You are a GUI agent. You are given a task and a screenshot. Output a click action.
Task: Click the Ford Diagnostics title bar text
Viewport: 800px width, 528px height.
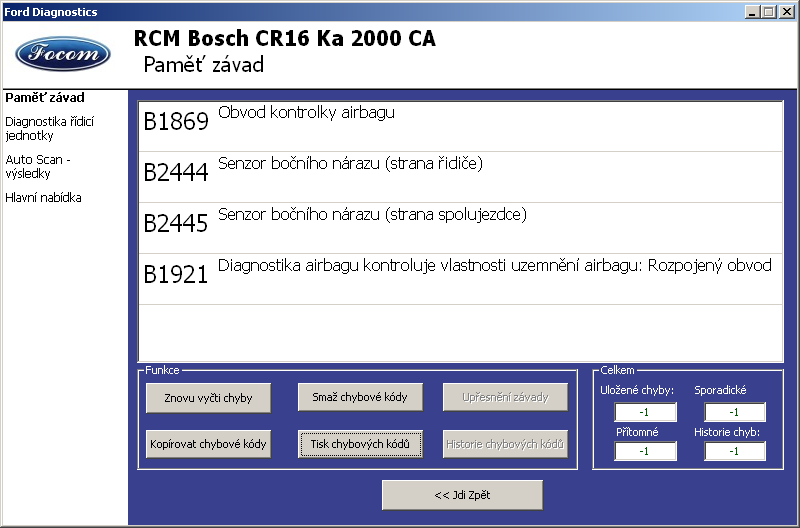pyautogui.click(x=51, y=12)
